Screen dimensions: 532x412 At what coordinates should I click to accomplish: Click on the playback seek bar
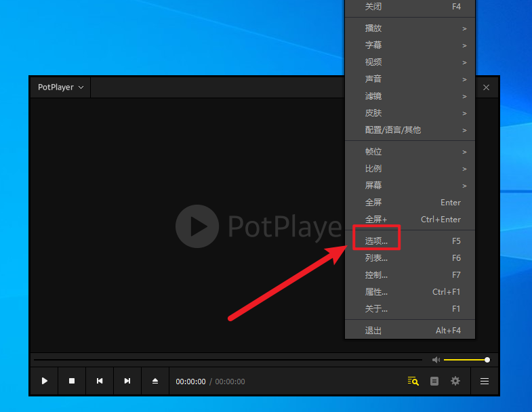click(228, 360)
